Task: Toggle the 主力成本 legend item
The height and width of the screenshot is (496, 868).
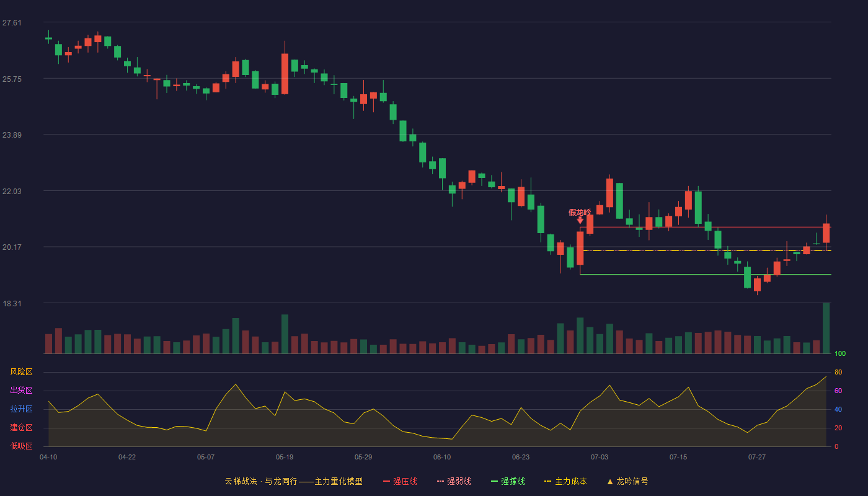Action: [x=565, y=481]
